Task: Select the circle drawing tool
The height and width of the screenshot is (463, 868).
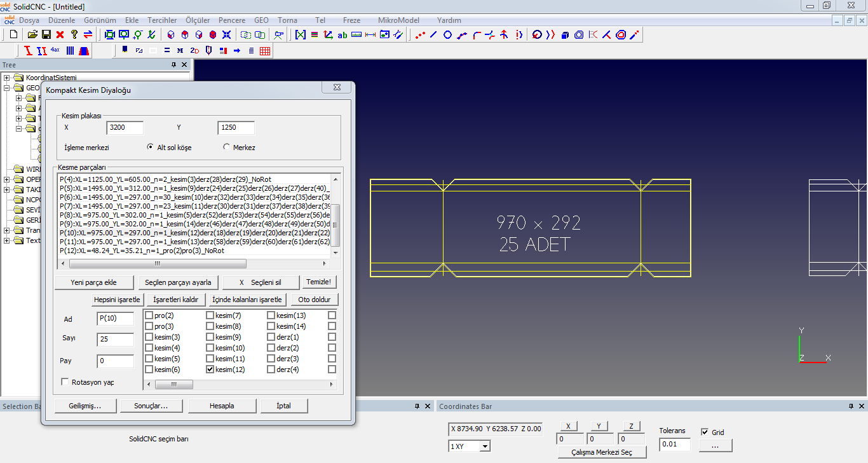Action: [x=447, y=34]
